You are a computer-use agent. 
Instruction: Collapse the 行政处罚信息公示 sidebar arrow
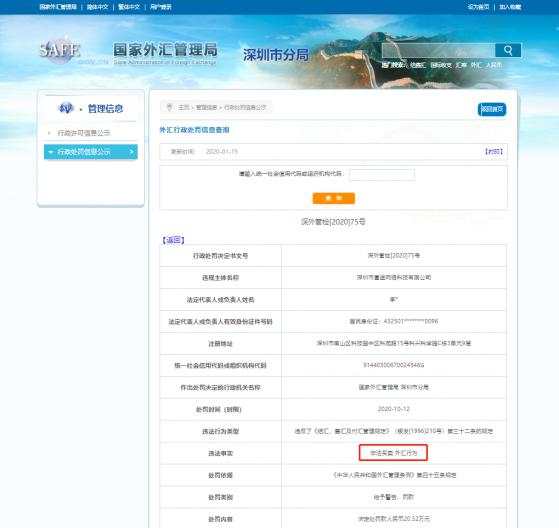click(x=51, y=152)
